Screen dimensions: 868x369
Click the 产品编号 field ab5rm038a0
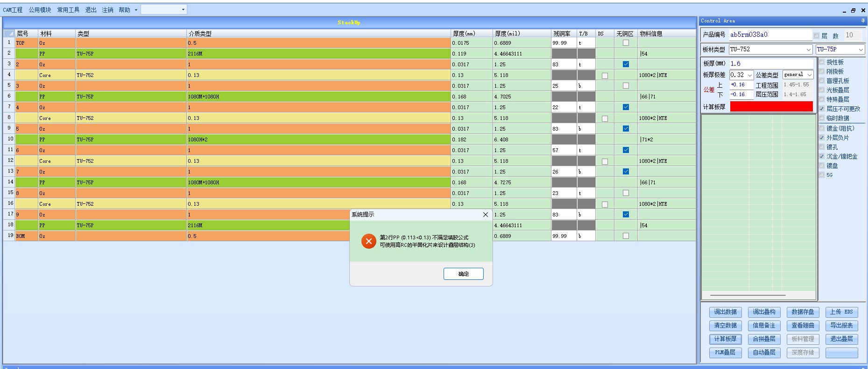point(770,35)
